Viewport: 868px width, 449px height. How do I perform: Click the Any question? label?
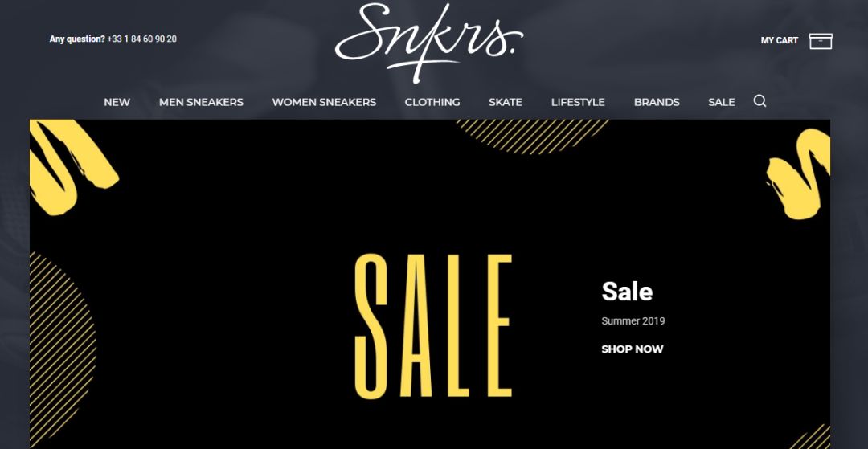(x=77, y=39)
